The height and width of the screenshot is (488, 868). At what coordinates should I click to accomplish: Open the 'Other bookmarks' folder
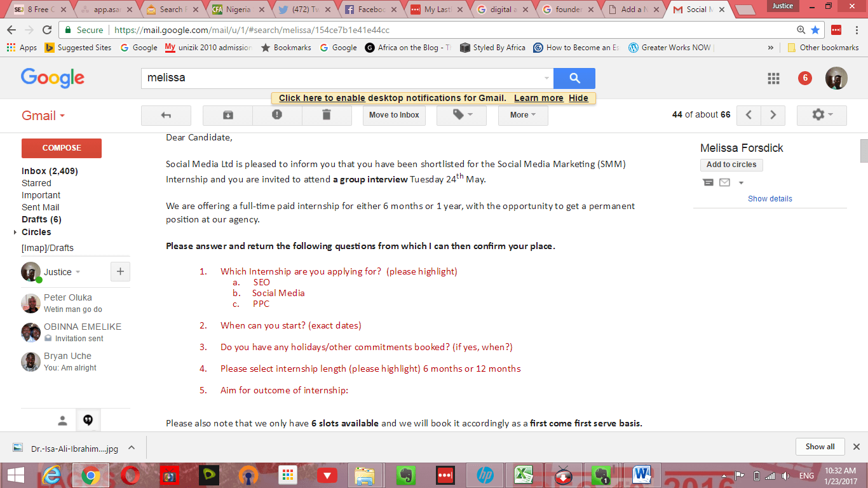823,48
